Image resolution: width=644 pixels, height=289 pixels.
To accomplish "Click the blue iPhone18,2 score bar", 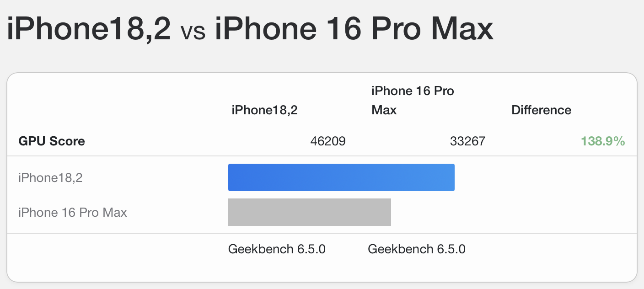I will (341, 177).
